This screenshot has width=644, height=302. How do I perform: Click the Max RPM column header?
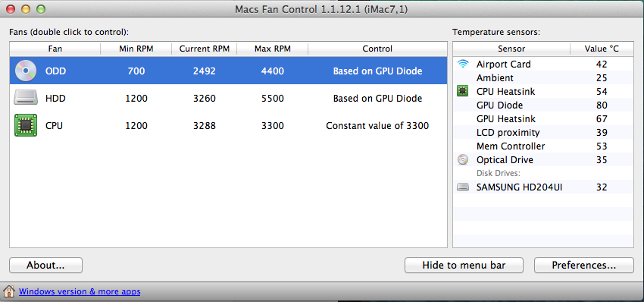(x=273, y=49)
